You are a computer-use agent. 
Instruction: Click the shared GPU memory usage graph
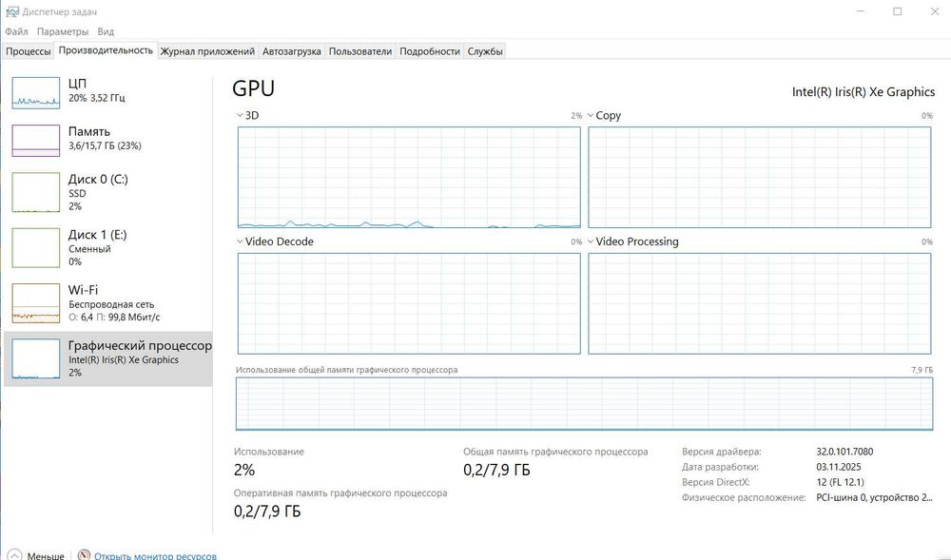[x=585, y=403]
